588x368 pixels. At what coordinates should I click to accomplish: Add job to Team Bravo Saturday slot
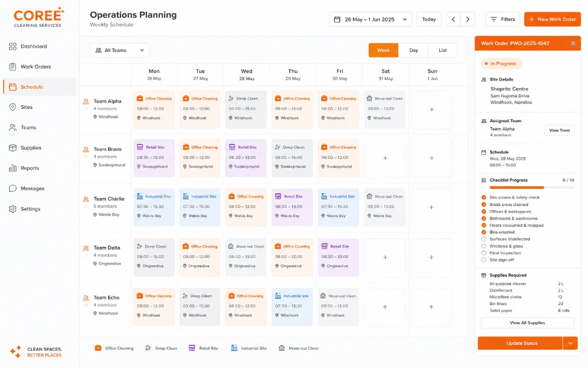pos(385,158)
